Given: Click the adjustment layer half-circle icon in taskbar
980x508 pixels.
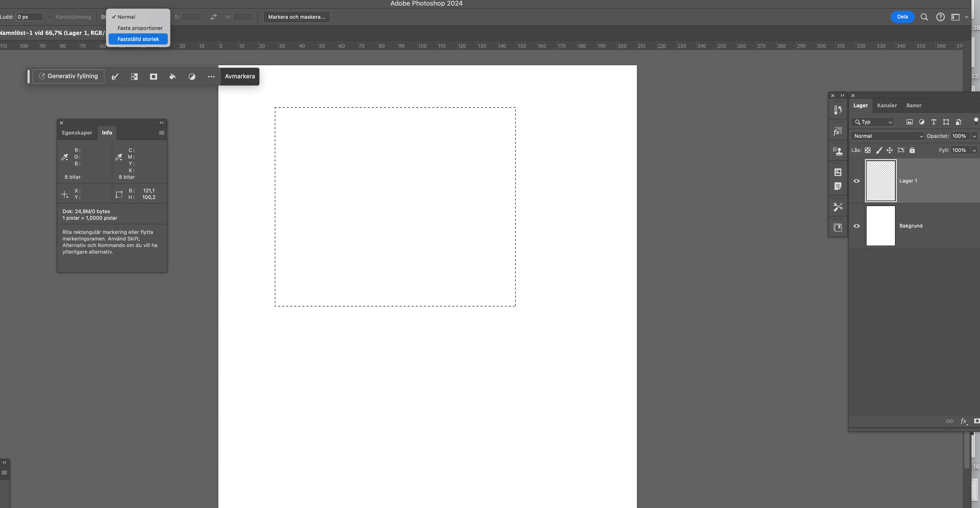Looking at the screenshot, I should pyautogui.click(x=192, y=76).
